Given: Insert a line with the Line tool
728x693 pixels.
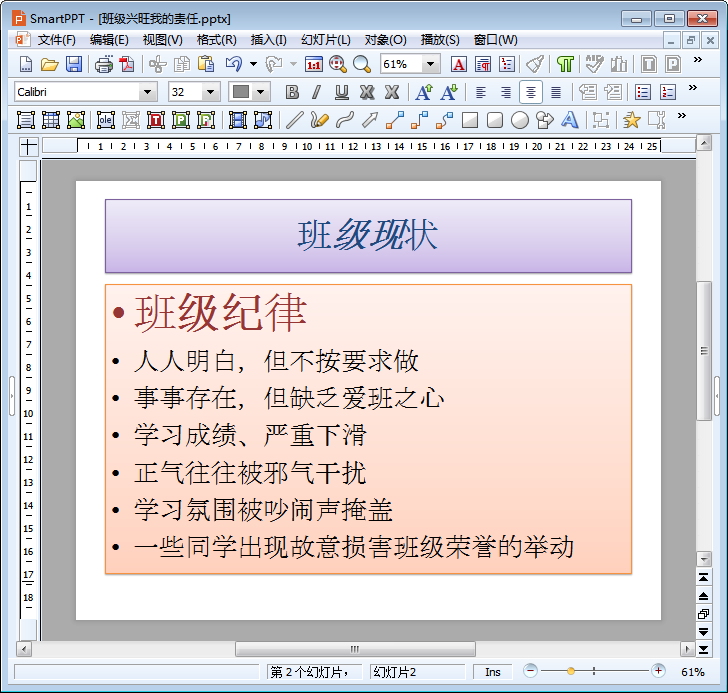Looking at the screenshot, I should pyautogui.click(x=294, y=120).
